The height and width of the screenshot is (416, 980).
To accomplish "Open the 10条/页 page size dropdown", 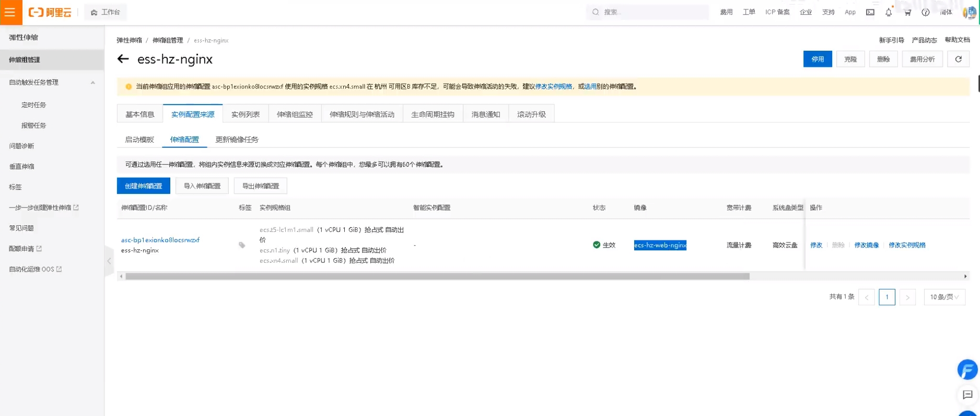I will click(x=944, y=297).
